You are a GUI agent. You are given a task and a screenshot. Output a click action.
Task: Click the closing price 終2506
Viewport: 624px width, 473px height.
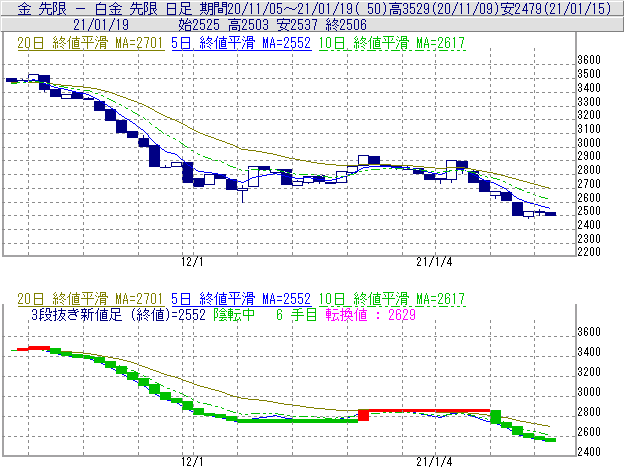coord(346,25)
